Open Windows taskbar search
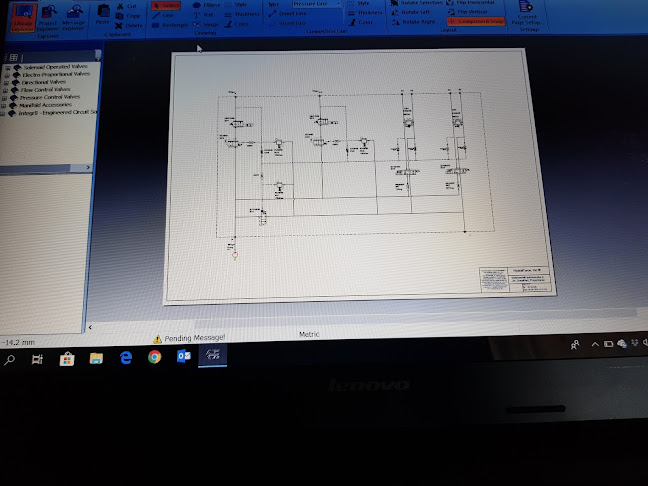The image size is (648, 486). 9,360
